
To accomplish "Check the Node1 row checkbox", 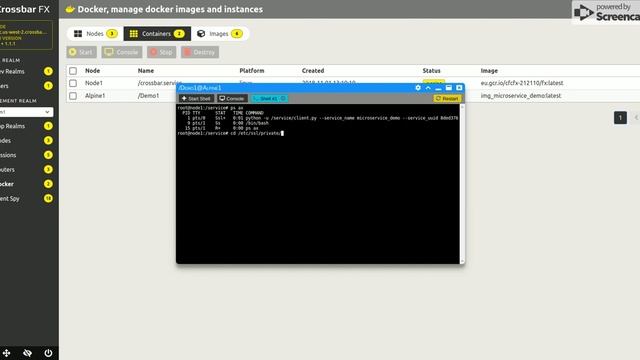I will [x=73, y=83].
